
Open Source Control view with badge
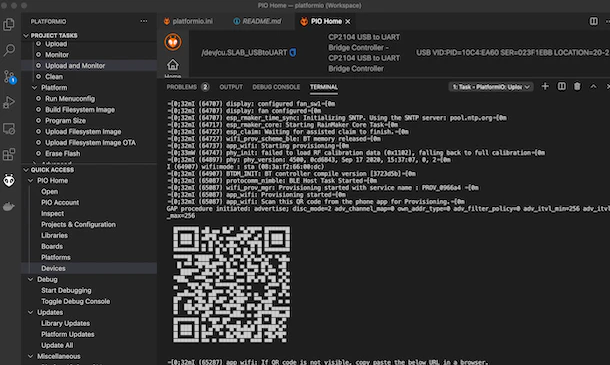tap(9, 76)
